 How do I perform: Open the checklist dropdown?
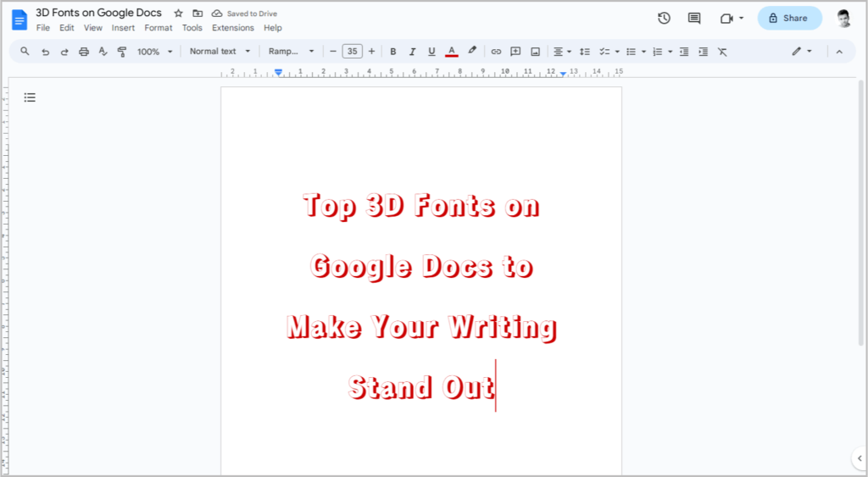click(x=609, y=52)
